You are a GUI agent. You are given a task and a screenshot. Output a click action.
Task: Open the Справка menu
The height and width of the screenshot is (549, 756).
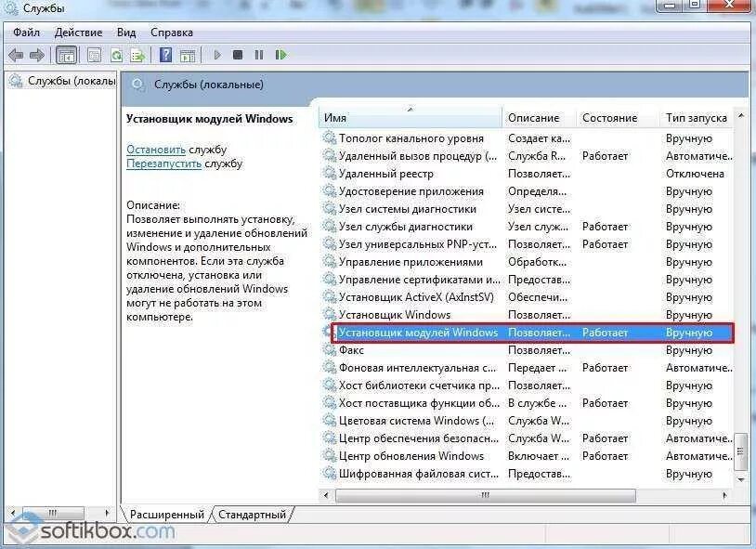coord(172,33)
